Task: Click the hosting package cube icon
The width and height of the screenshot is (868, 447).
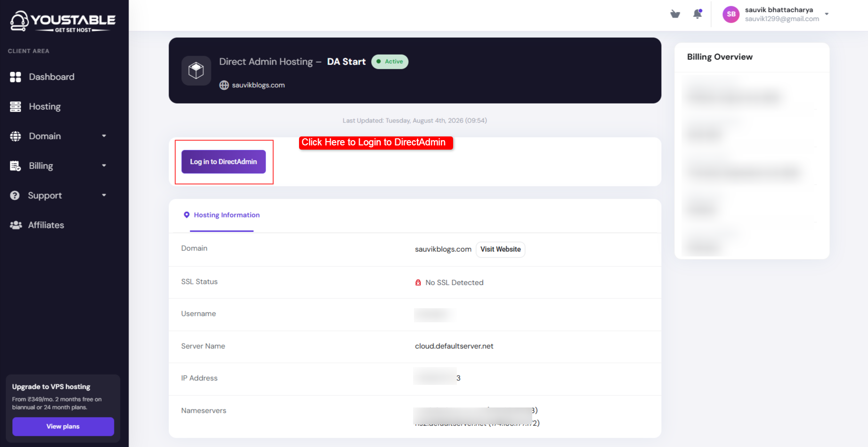Action: [196, 71]
